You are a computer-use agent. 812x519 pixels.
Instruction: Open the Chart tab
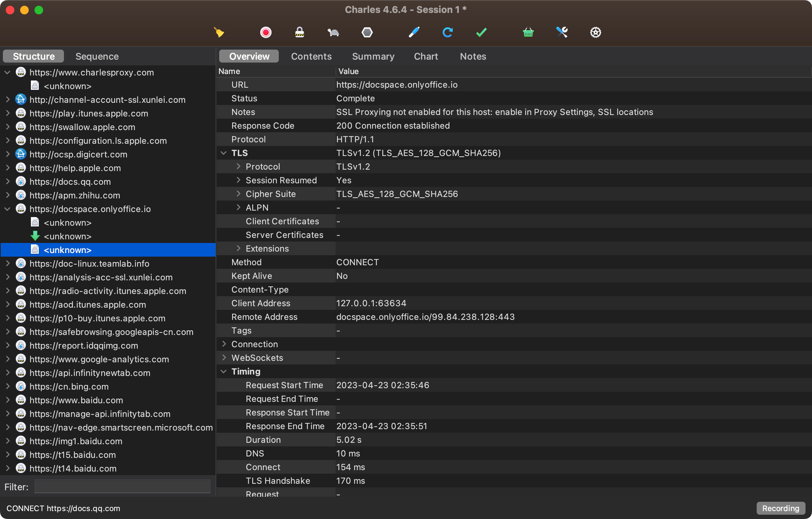426,56
